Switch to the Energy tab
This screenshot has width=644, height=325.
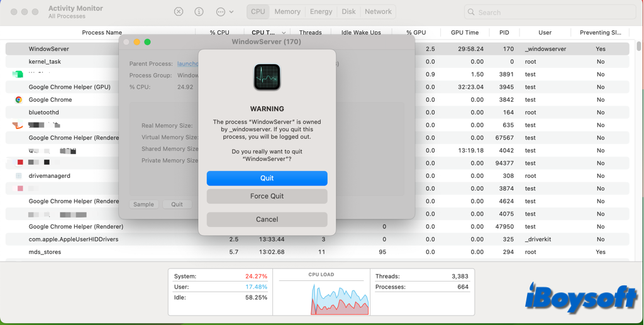click(x=321, y=12)
